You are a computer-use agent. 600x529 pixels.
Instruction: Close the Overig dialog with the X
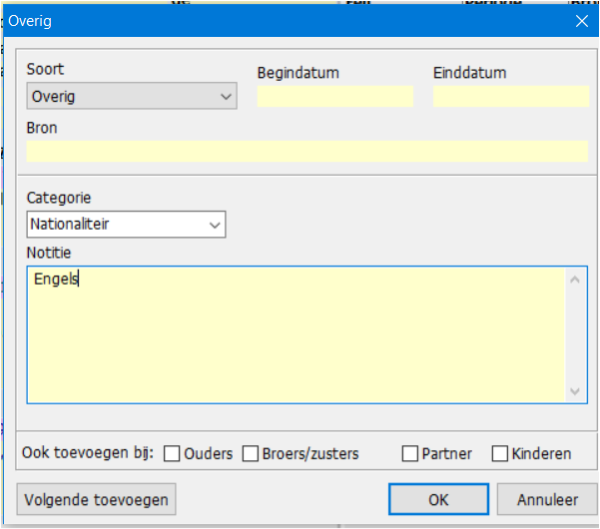click(x=581, y=20)
